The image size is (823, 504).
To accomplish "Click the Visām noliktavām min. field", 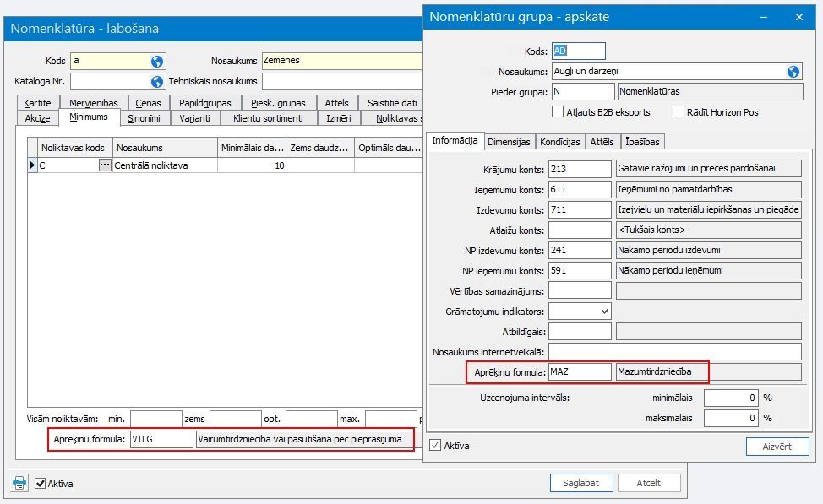I will point(155,419).
